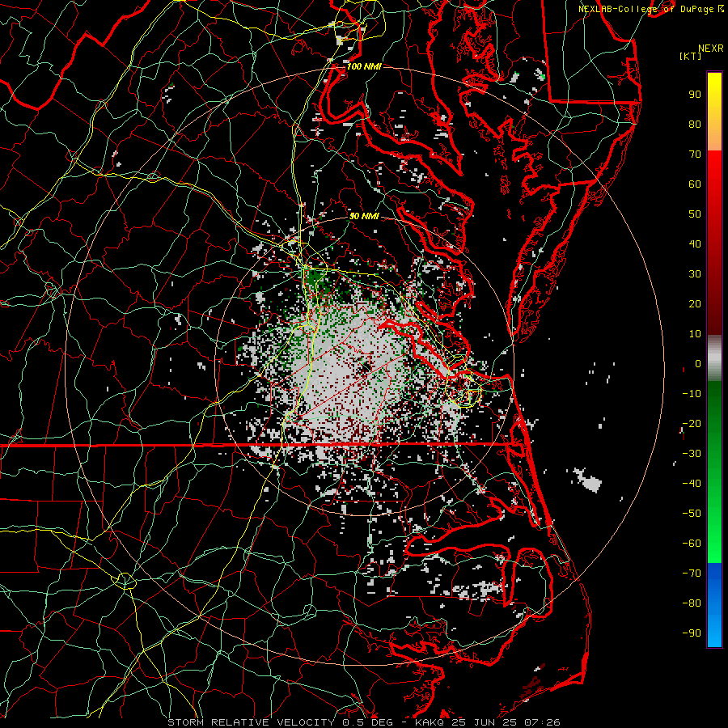Pick the green segment of the color bar
The height and width of the screenshot is (728, 728).
point(714,472)
